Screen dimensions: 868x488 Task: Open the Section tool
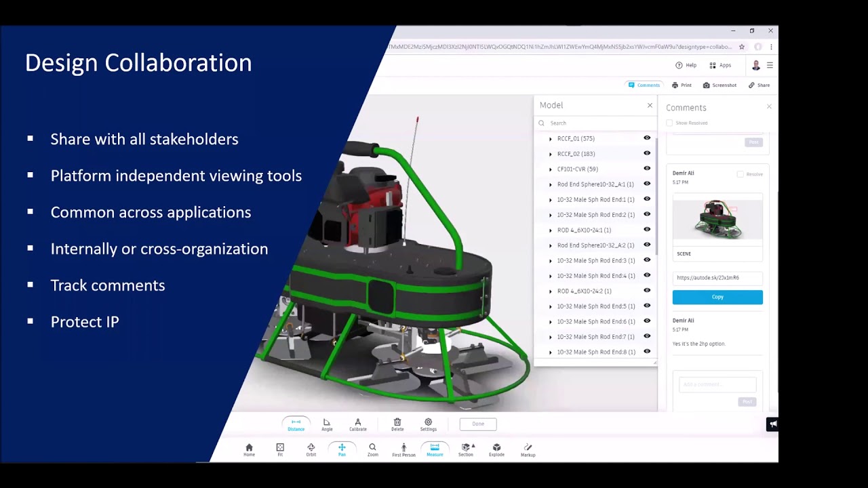pos(466,449)
